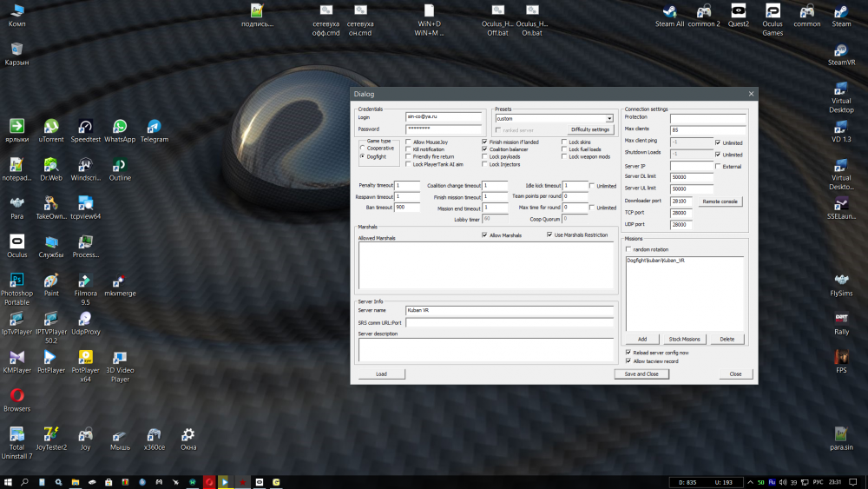Click the Server name input field
The height and width of the screenshot is (489, 868).
pos(510,309)
